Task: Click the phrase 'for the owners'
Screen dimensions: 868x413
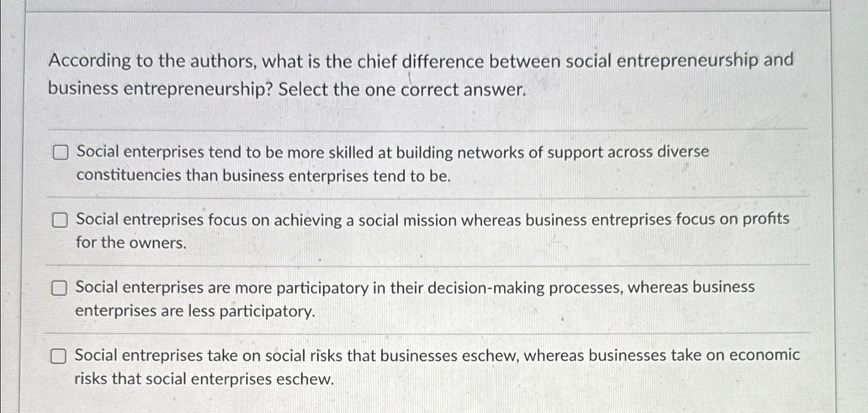Action: pyautogui.click(x=129, y=242)
